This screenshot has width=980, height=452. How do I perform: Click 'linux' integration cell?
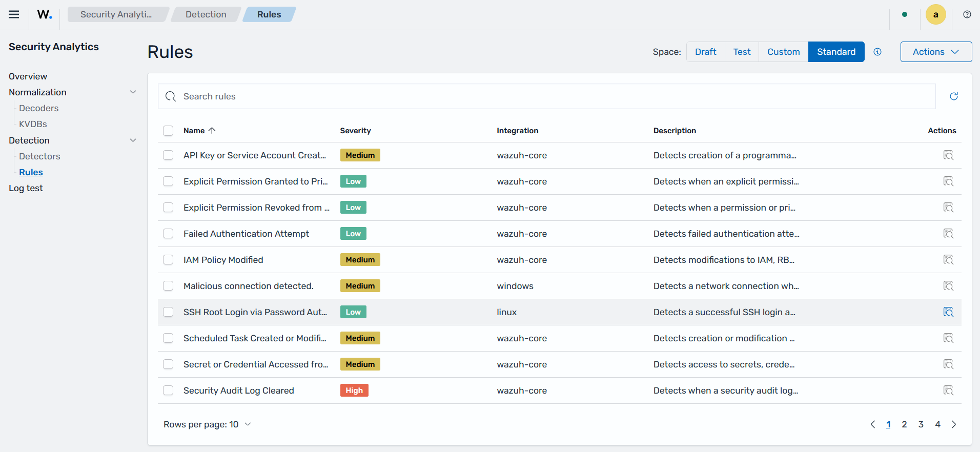point(506,312)
